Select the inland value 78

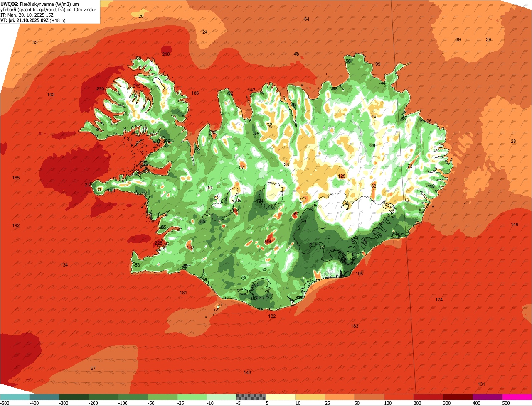pyautogui.click(x=256, y=134)
